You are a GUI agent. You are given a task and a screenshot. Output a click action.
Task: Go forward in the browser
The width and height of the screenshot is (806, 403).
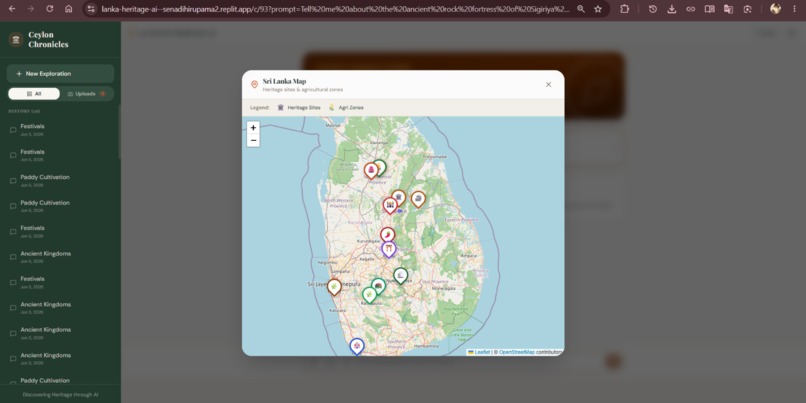point(31,9)
